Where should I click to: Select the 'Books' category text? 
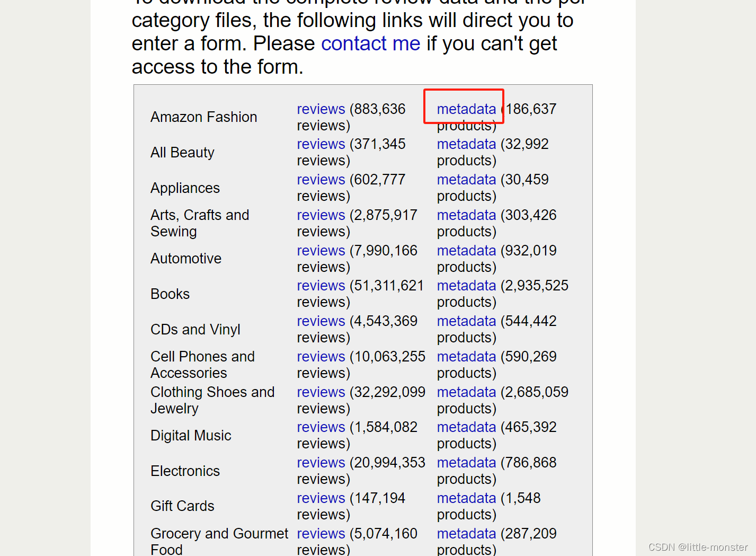tap(170, 294)
